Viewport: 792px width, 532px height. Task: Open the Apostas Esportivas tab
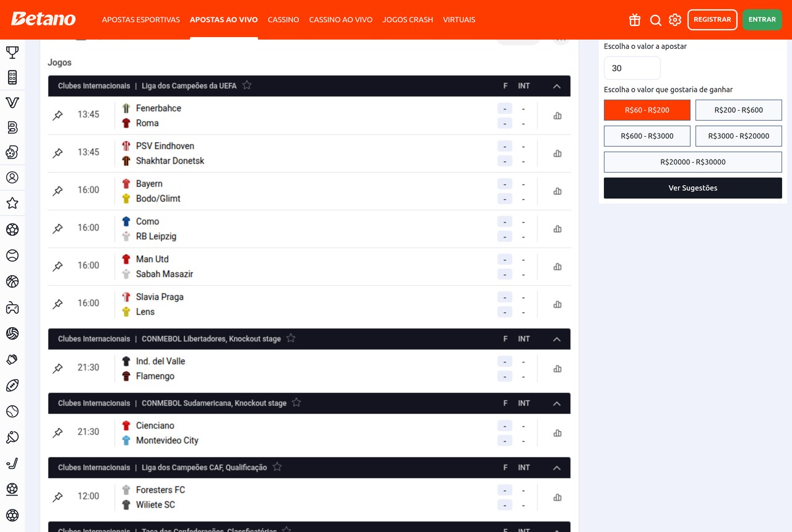click(141, 20)
